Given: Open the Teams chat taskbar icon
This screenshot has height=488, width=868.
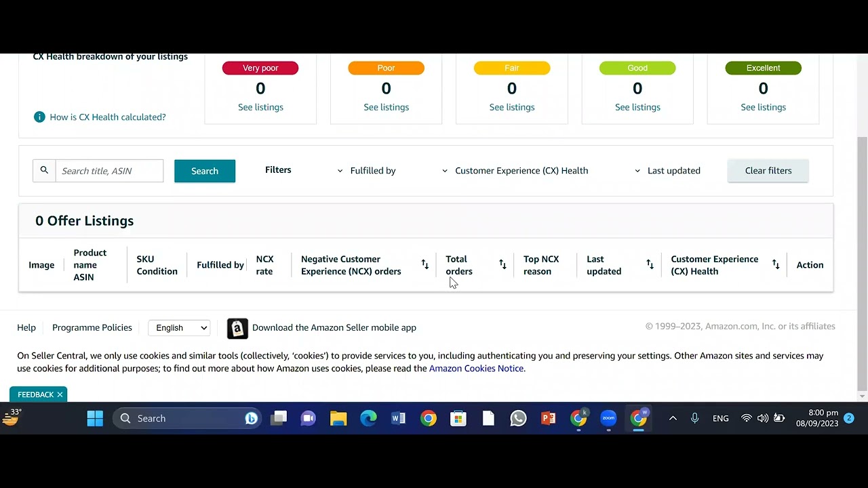Looking at the screenshot, I should 309,418.
